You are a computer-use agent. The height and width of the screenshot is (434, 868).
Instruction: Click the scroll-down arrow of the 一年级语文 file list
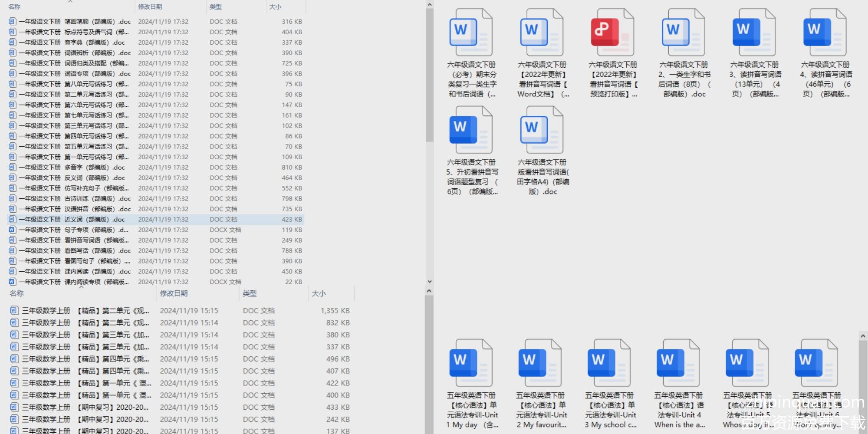tap(429, 281)
